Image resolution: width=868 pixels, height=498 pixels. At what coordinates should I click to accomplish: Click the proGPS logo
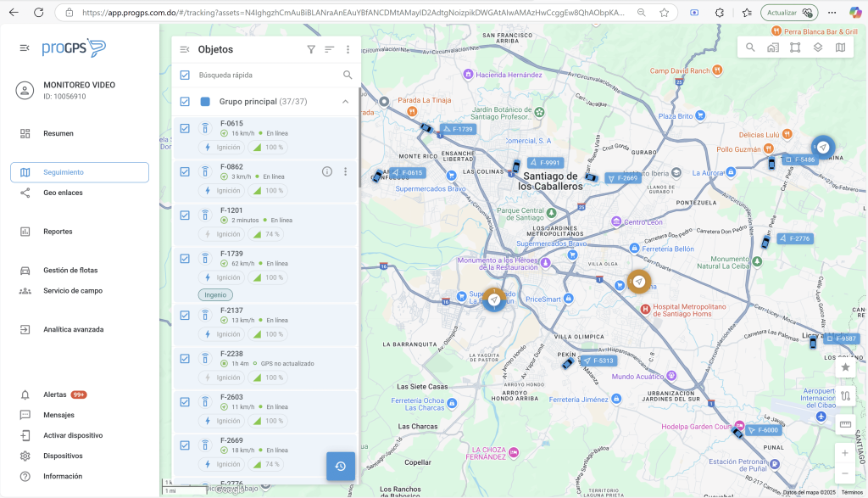point(74,48)
